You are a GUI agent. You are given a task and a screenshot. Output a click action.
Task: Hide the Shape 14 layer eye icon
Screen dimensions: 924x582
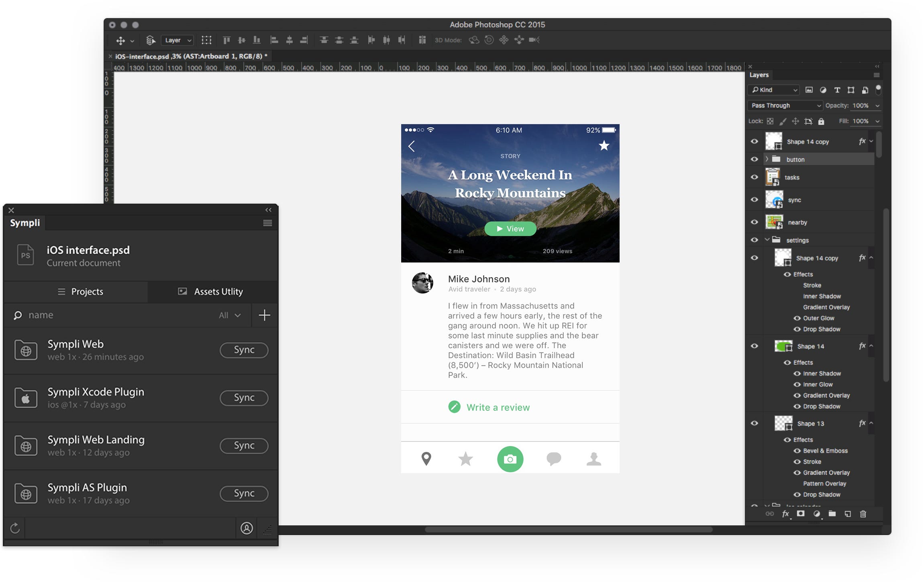tap(755, 346)
